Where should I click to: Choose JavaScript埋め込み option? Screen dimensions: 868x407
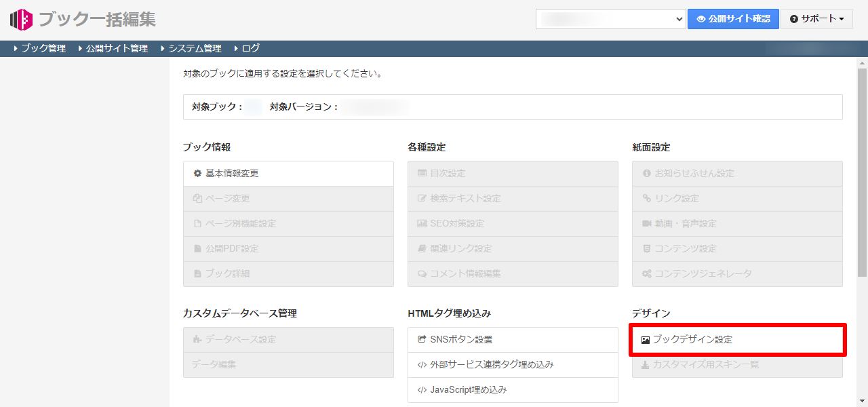(x=468, y=390)
